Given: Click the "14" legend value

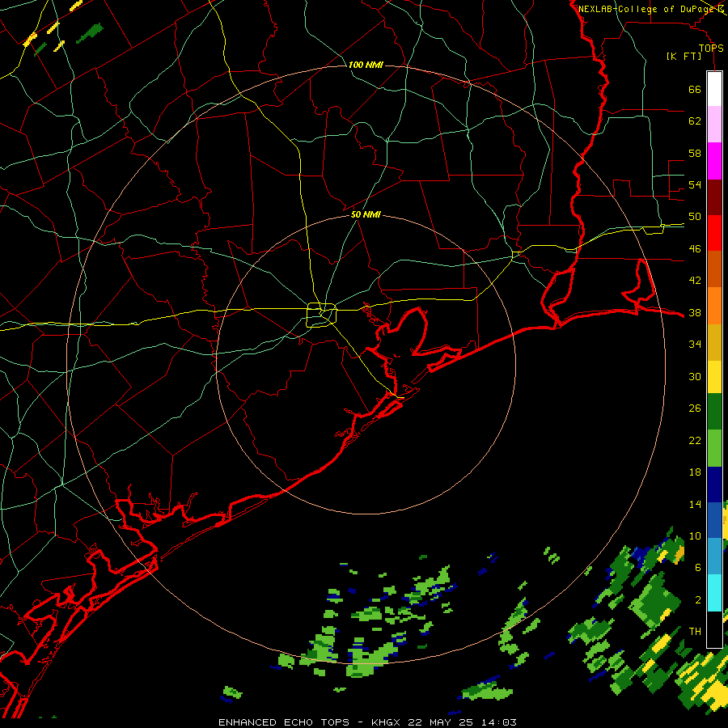Looking at the screenshot, I should point(695,504).
